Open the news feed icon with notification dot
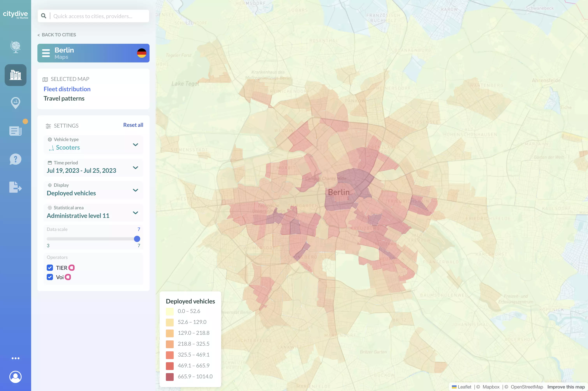This screenshot has width=588, height=391. tap(15, 131)
